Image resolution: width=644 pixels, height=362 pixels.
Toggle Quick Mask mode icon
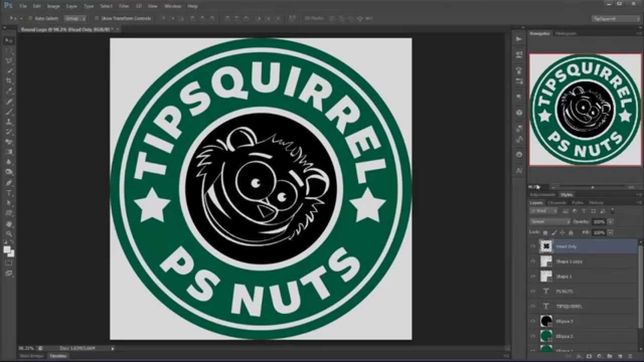point(9,263)
